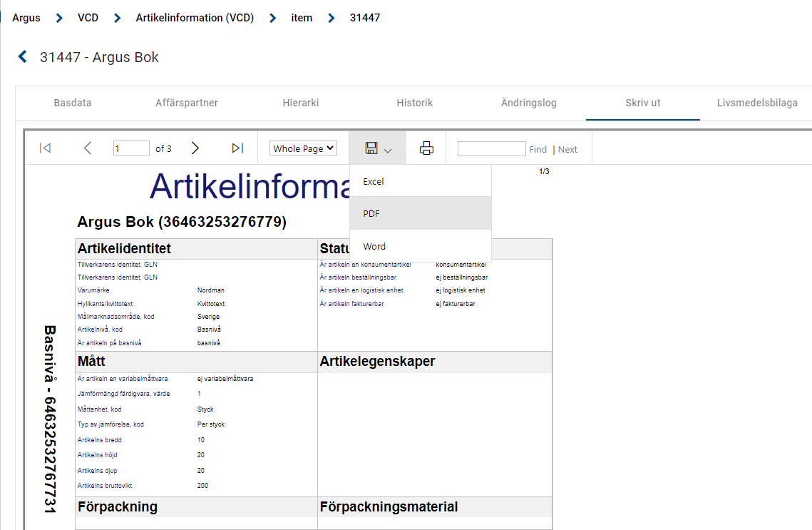Click the Artikelns bredd value 10

201,440
